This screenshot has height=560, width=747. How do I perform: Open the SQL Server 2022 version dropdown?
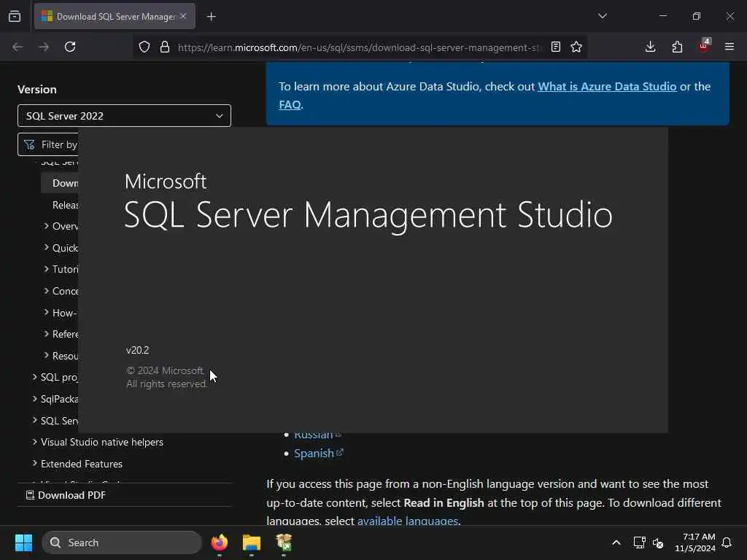click(x=124, y=116)
